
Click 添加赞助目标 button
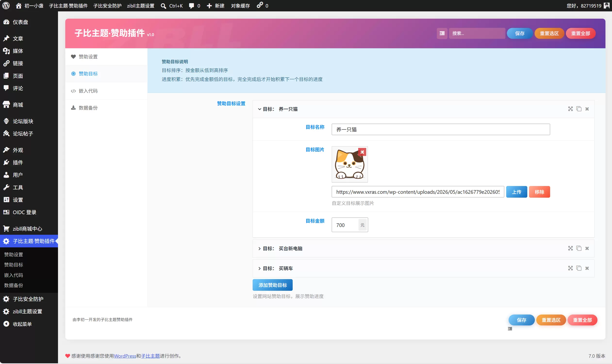pyautogui.click(x=272, y=285)
